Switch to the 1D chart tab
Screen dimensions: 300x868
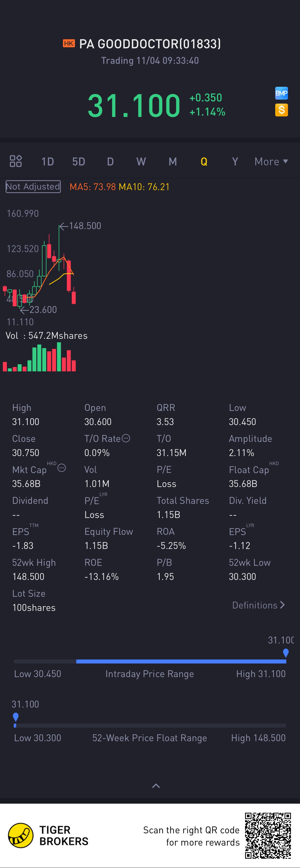click(47, 162)
